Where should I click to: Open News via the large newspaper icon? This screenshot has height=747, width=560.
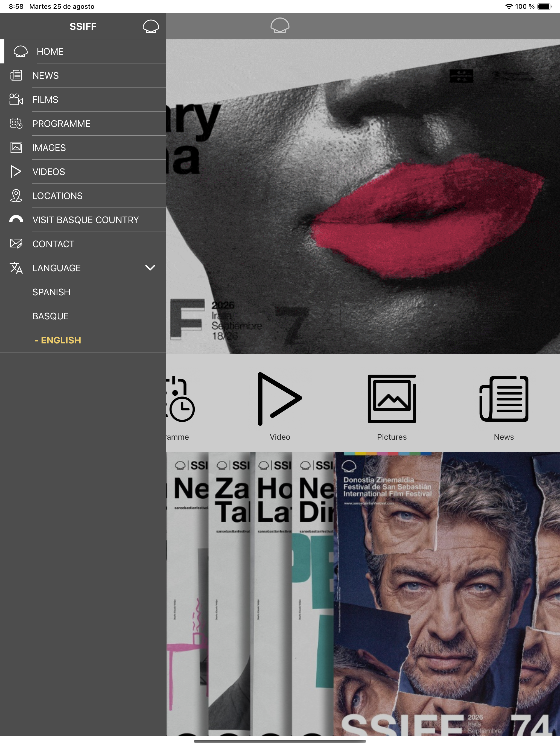pos(504,399)
